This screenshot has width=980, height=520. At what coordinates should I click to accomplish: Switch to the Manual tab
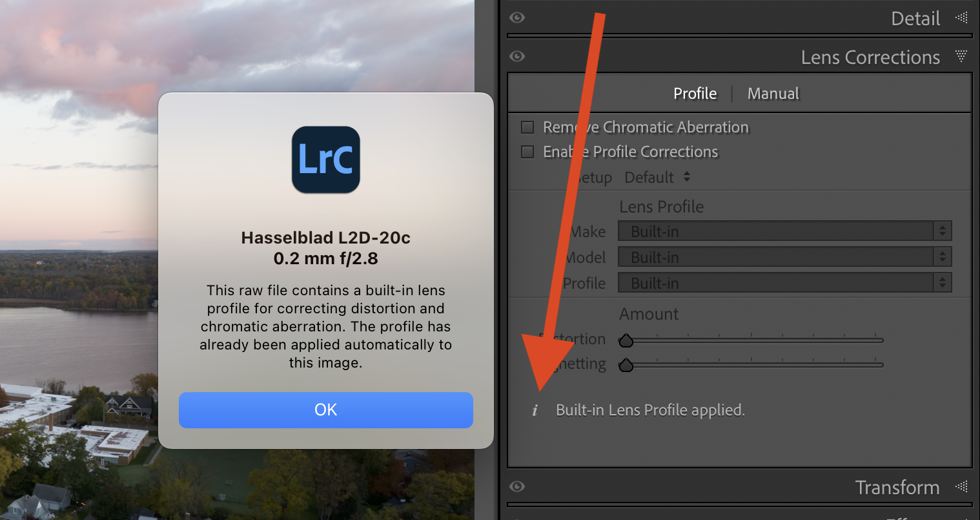click(x=773, y=94)
